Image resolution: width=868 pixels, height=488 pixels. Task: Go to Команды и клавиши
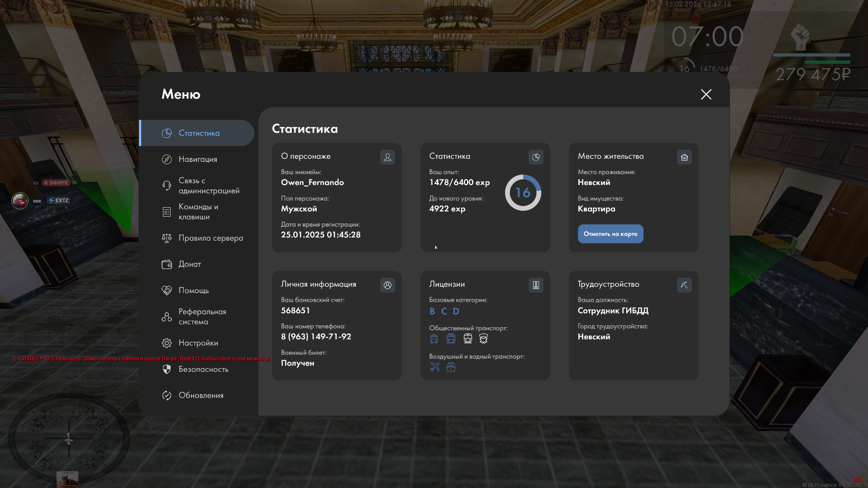pyautogui.click(x=198, y=212)
